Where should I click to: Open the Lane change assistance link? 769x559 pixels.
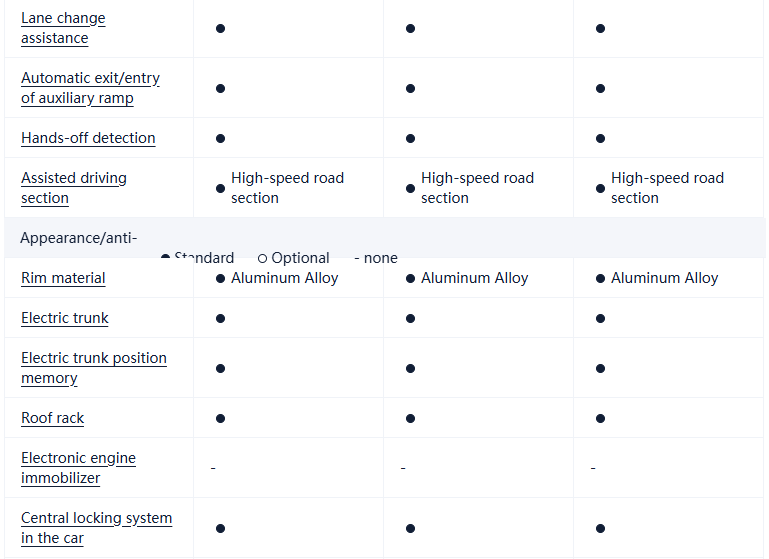[x=63, y=28]
